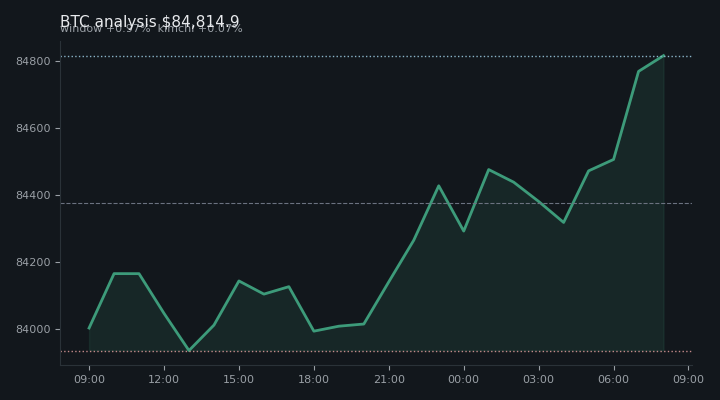Click the gray dashed average-price line
The image size is (720, 400).
pyautogui.click(x=376, y=203)
